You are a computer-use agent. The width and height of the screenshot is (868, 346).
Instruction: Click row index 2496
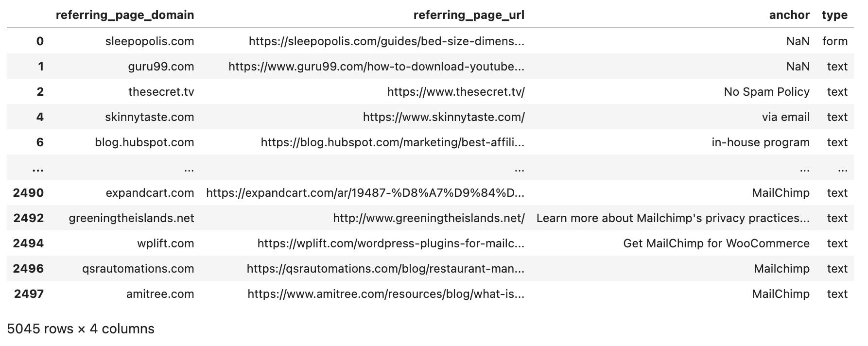click(28, 269)
